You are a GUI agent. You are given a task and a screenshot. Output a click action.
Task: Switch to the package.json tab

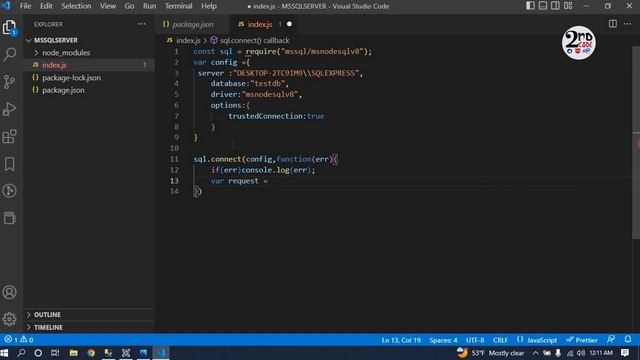192,24
